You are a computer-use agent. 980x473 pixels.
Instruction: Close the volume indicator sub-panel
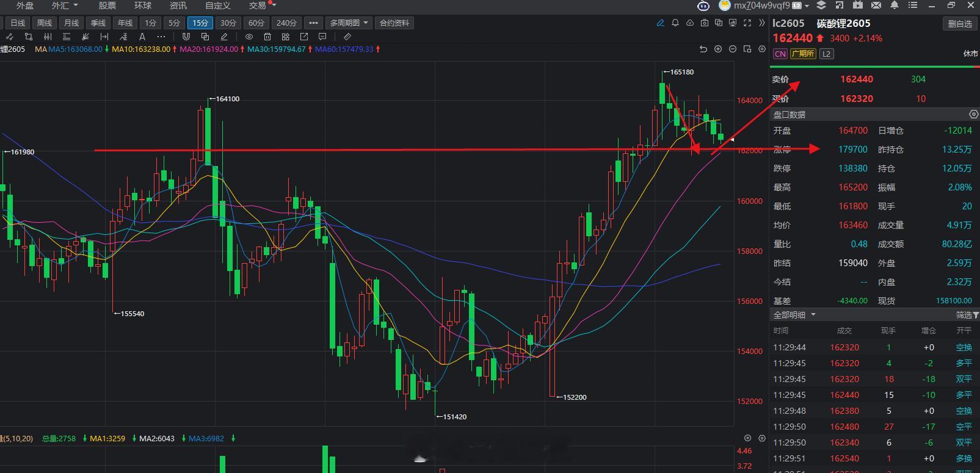click(747, 438)
